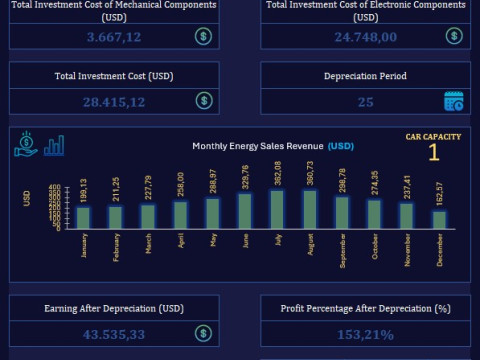
Task: Click the April revenue bar
Action: tap(181, 215)
